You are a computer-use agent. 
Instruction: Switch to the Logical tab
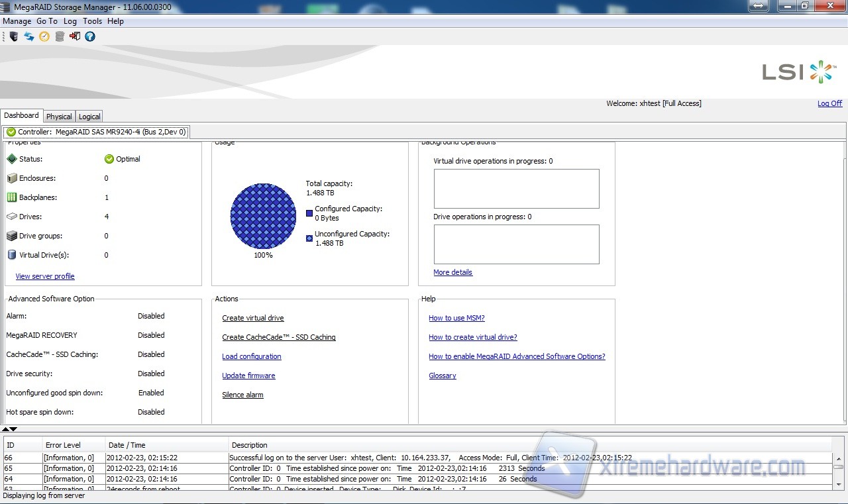pos(89,117)
